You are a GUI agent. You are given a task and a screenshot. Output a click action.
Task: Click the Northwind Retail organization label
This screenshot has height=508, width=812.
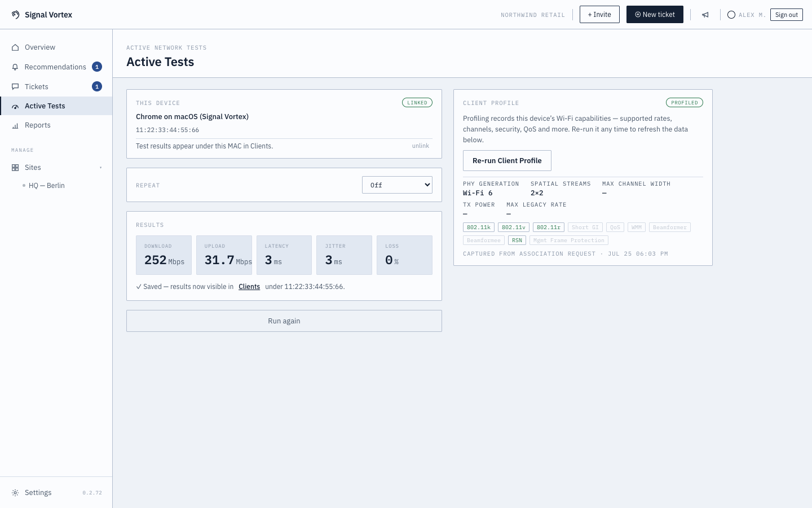point(533,15)
